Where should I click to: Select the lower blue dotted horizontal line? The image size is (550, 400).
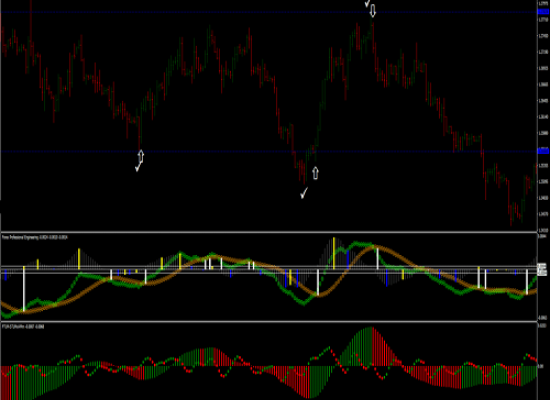point(269,152)
